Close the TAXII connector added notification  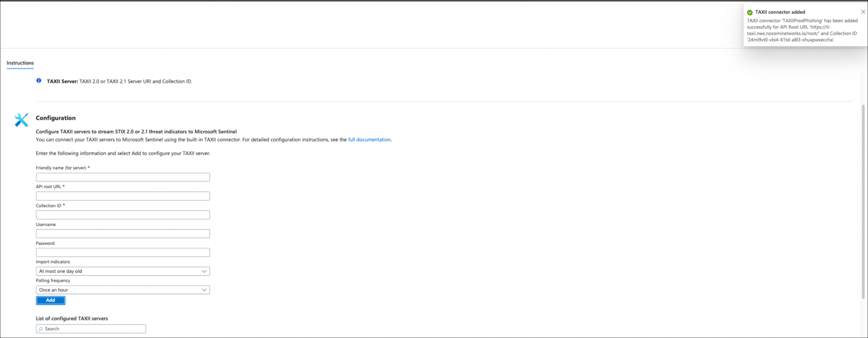coord(863,11)
